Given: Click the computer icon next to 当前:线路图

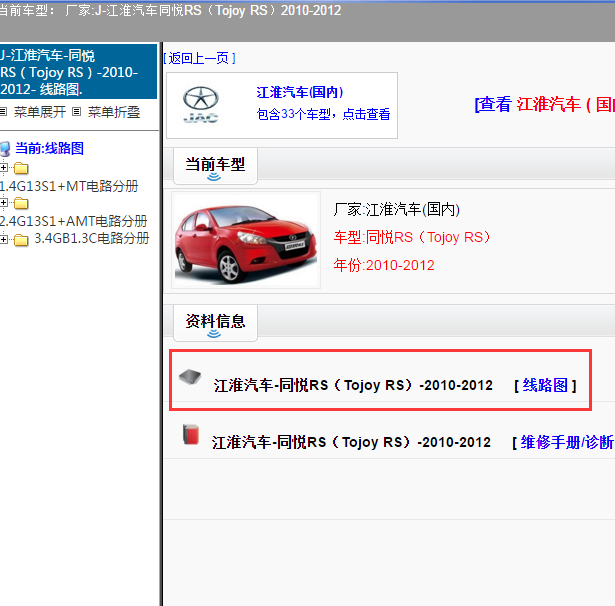Looking at the screenshot, I should pos(5,149).
